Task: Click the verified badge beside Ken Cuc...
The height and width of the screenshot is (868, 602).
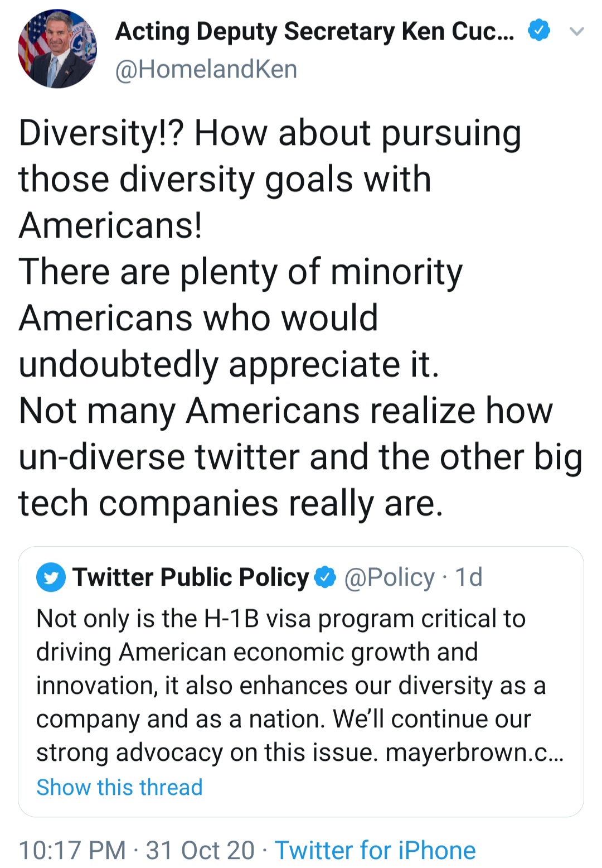Action: 538,31
